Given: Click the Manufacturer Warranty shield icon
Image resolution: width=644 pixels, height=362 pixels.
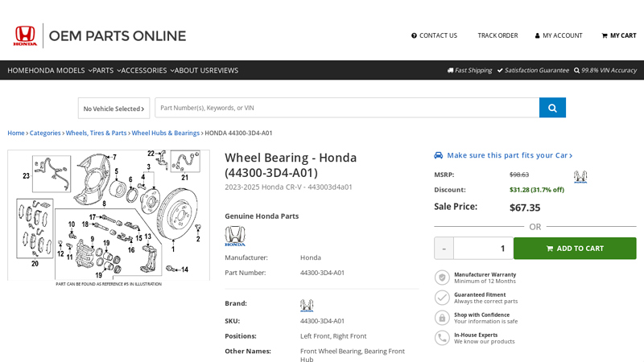Looking at the screenshot, I should click(x=442, y=278).
